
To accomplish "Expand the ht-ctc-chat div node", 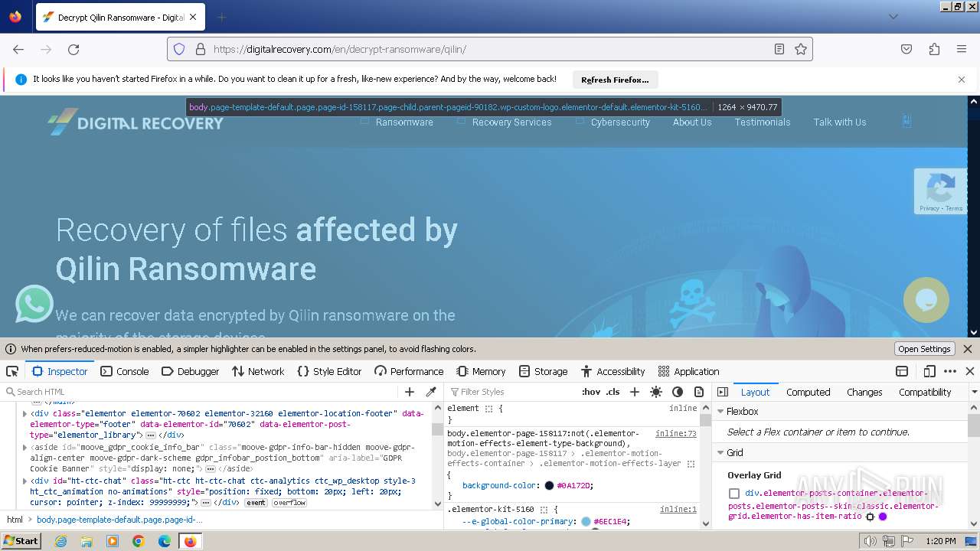I will (x=24, y=481).
